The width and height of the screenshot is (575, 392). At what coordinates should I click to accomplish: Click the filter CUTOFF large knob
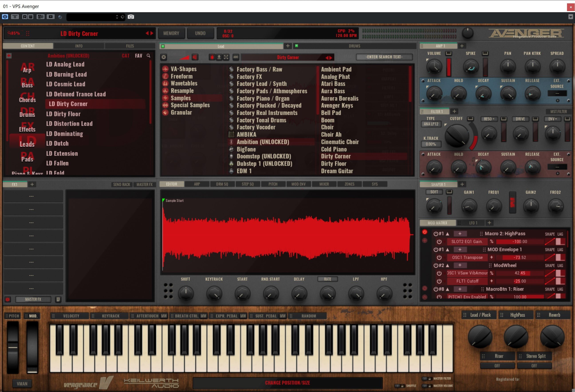(457, 136)
